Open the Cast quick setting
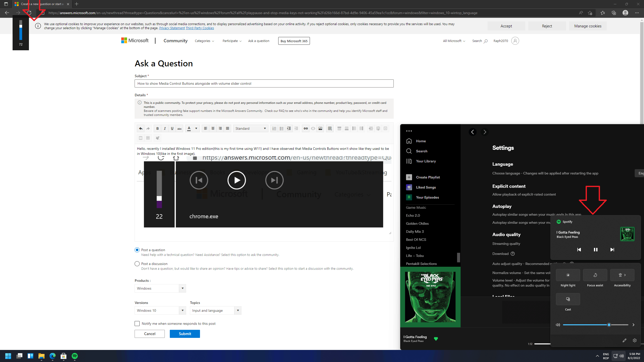 point(568,299)
